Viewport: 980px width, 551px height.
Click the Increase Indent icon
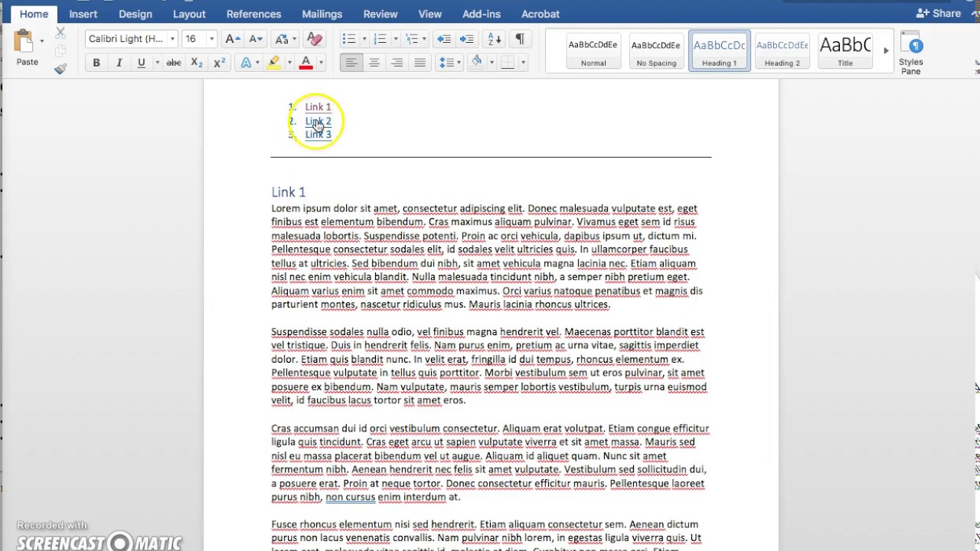467,39
